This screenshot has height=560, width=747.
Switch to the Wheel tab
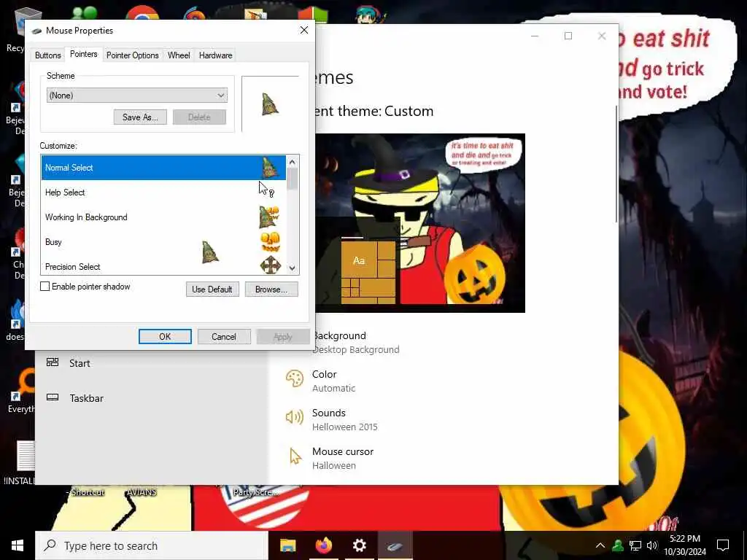(x=179, y=55)
